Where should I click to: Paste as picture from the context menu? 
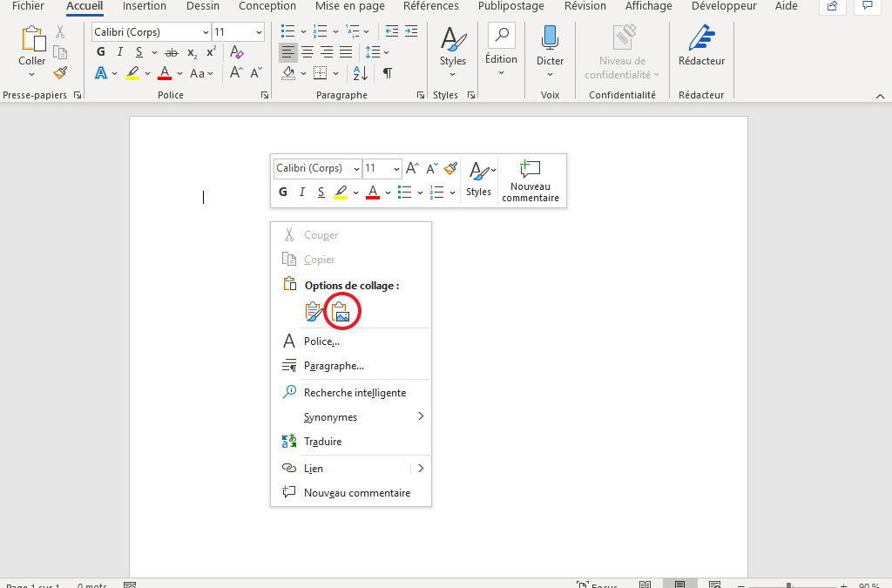click(x=341, y=312)
